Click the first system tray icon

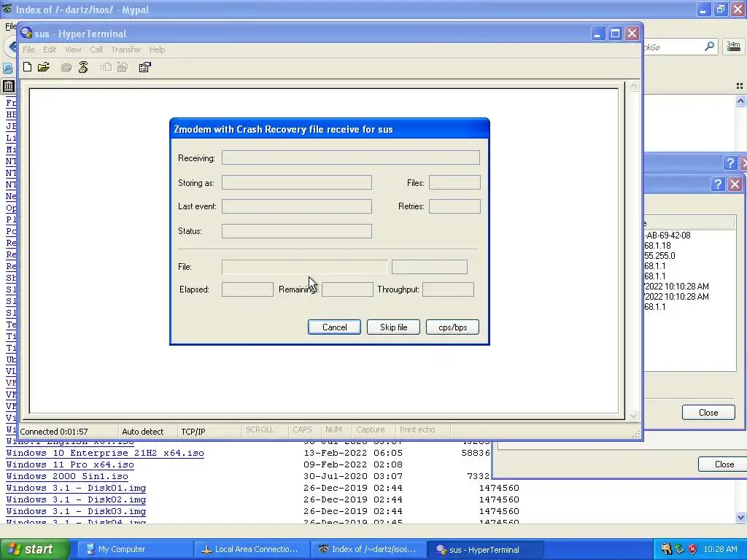click(666, 549)
